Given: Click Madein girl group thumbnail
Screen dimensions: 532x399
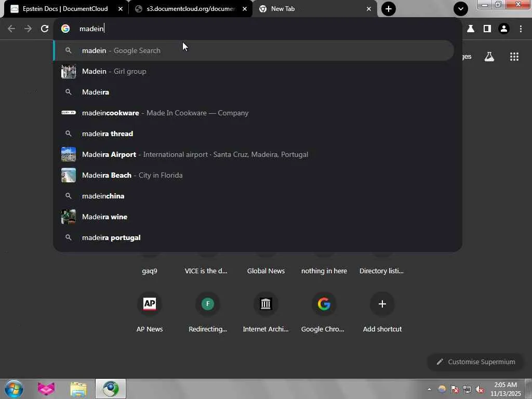Looking at the screenshot, I should pyautogui.click(x=69, y=71).
